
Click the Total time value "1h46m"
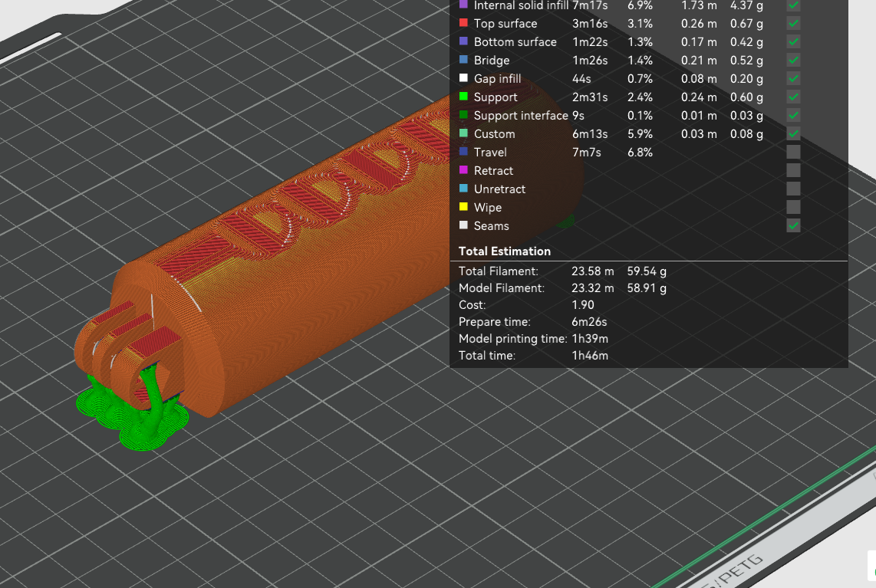pos(590,355)
